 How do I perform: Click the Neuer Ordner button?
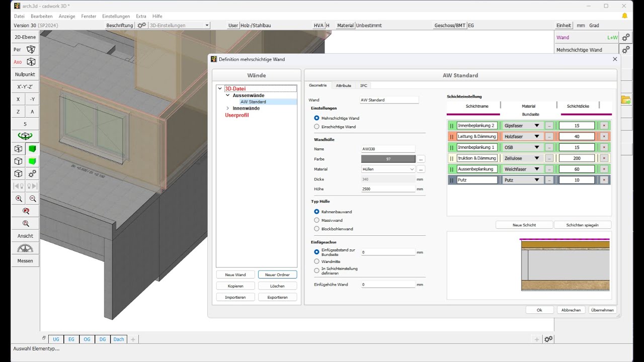click(x=277, y=275)
